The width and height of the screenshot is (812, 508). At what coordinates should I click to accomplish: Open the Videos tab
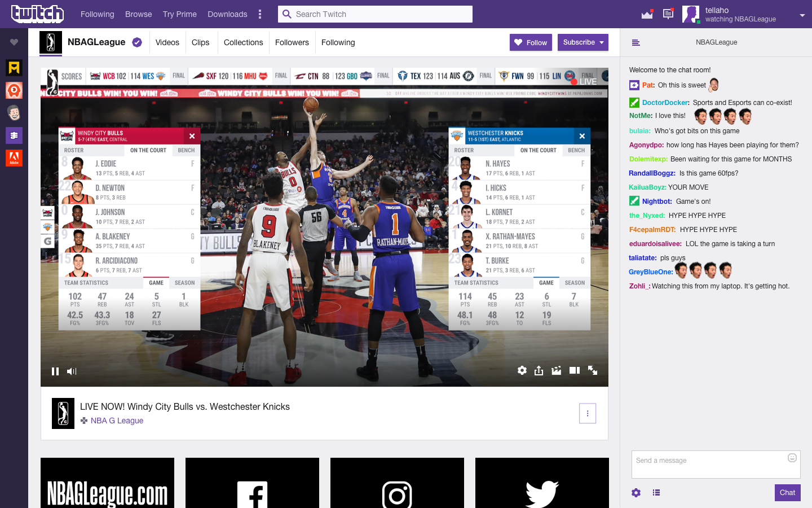(167, 42)
